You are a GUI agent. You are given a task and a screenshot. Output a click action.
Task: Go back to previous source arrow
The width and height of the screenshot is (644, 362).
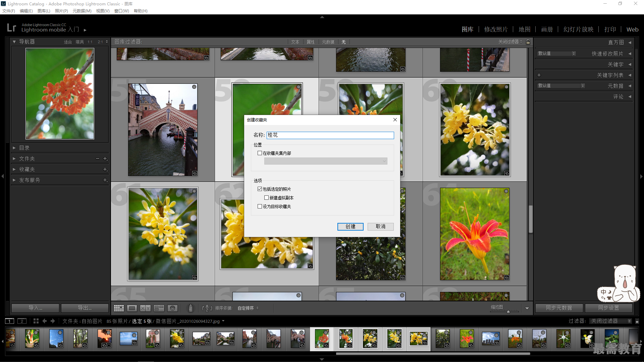pos(44,321)
